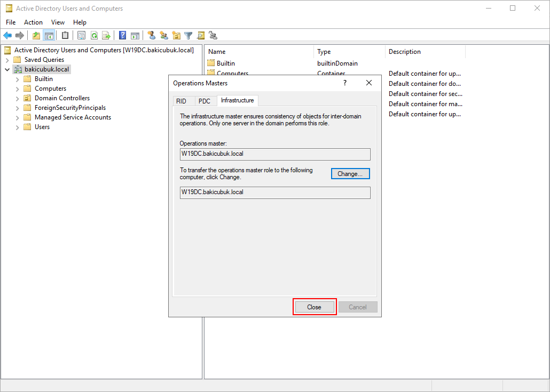Open the File menu
550x392 pixels.
tap(11, 22)
